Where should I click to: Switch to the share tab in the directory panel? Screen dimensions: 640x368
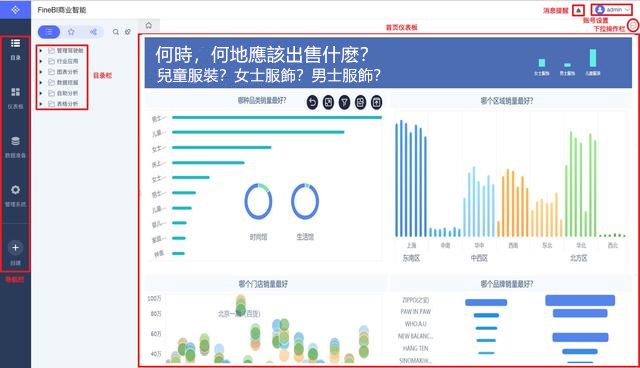(x=93, y=32)
